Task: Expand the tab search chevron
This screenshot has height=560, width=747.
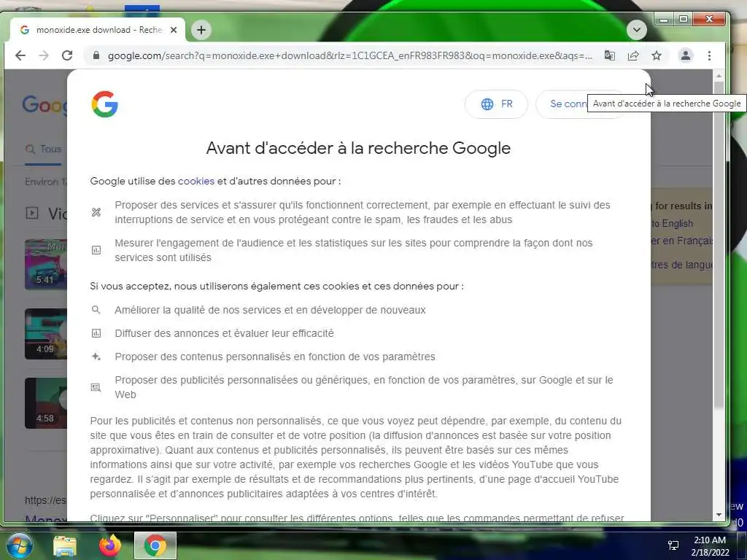Action: click(636, 30)
